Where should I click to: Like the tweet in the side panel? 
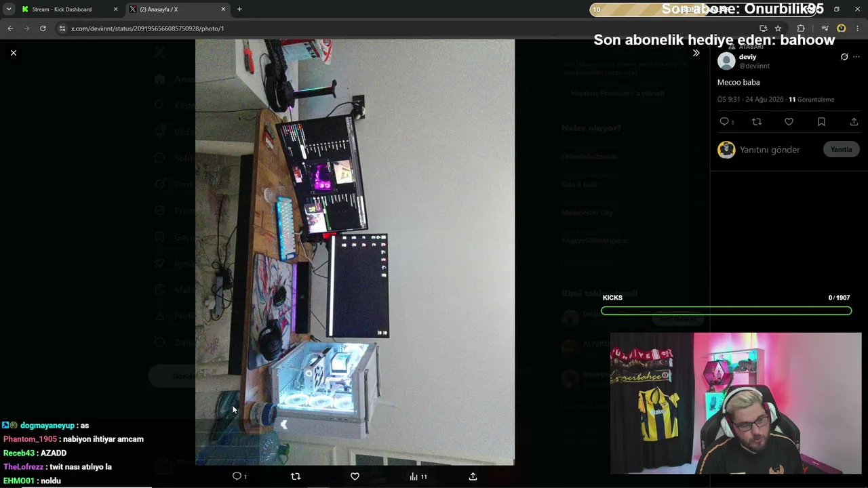click(x=789, y=122)
